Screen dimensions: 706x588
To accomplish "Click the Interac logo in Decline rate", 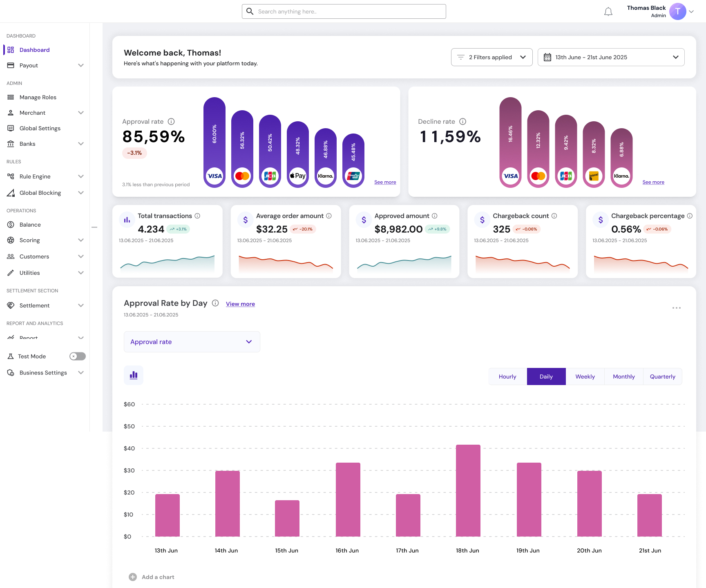I will 594,176.
